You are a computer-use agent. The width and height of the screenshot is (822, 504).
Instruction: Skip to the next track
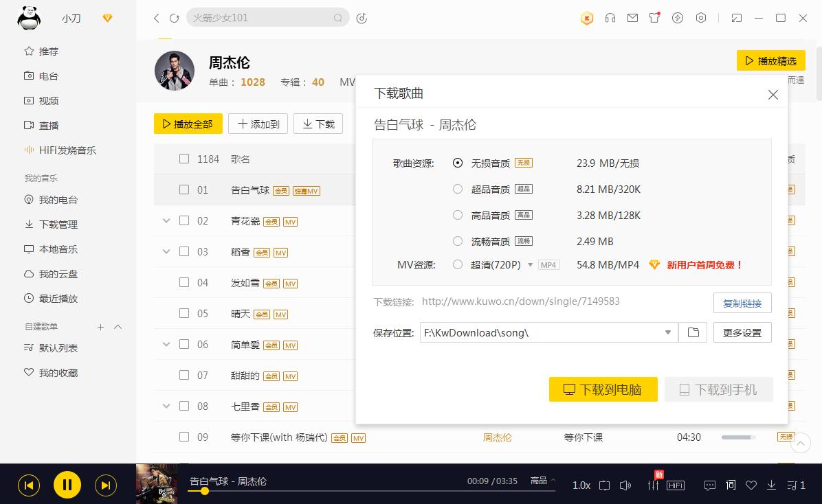pyautogui.click(x=105, y=485)
